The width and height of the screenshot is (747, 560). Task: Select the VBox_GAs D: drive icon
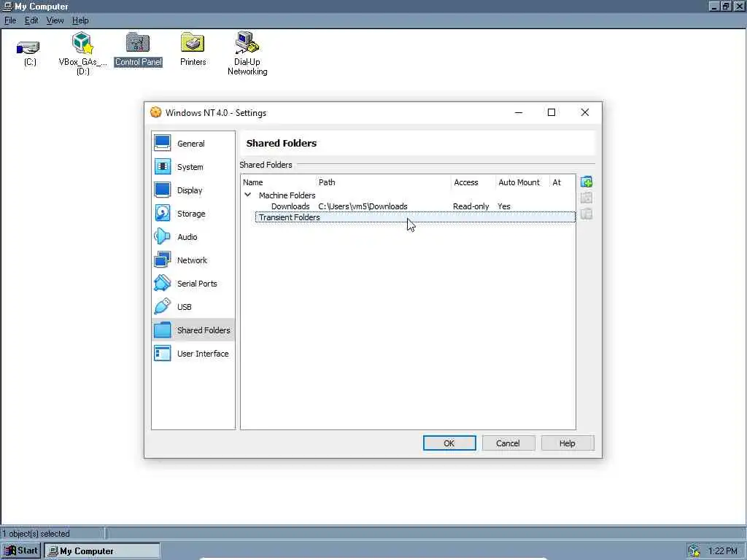pyautogui.click(x=82, y=43)
